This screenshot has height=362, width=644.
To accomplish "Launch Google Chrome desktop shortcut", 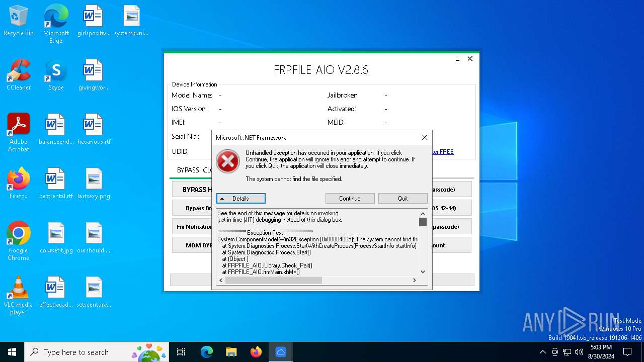I will pos(19,241).
